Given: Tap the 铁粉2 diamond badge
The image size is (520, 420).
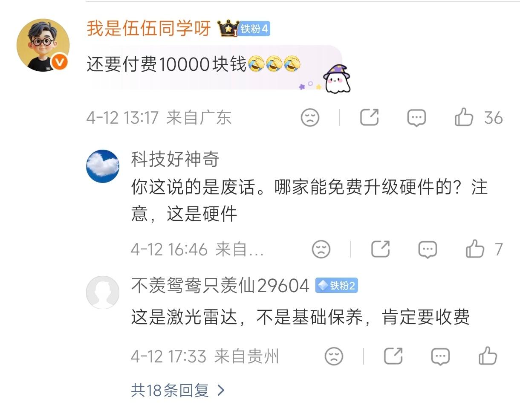Looking at the screenshot, I should 336,285.
